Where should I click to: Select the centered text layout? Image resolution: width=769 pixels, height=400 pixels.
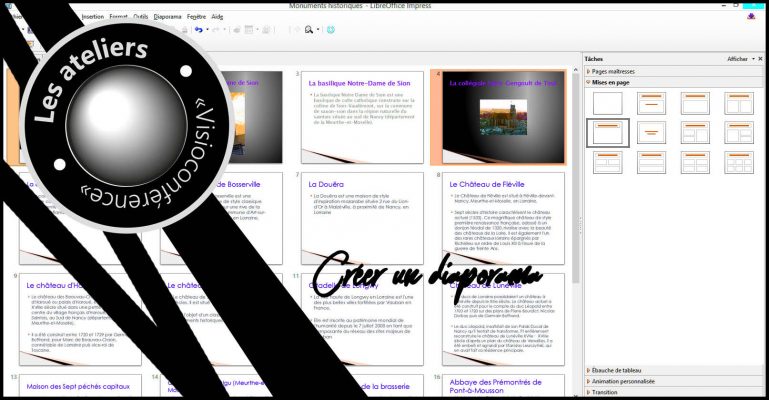click(652, 132)
